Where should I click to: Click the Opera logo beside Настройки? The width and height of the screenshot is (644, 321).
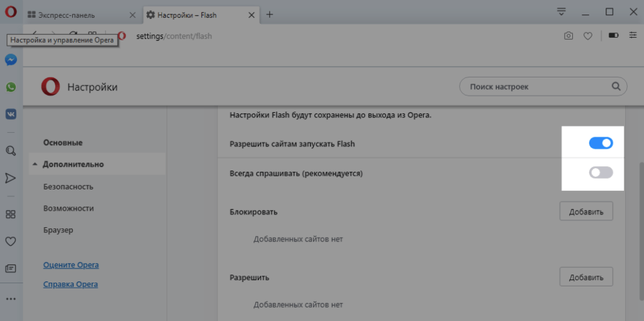(50, 87)
